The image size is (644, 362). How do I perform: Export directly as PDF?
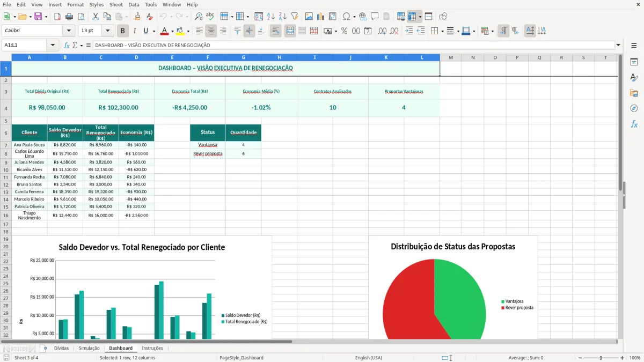(x=57, y=17)
